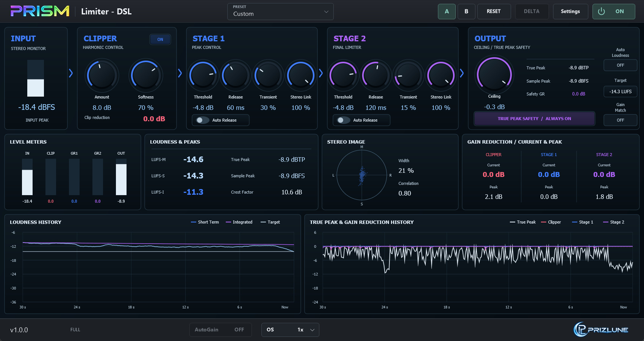Click the Integrated legend item
This screenshot has width=644, height=341.
(x=239, y=222)
